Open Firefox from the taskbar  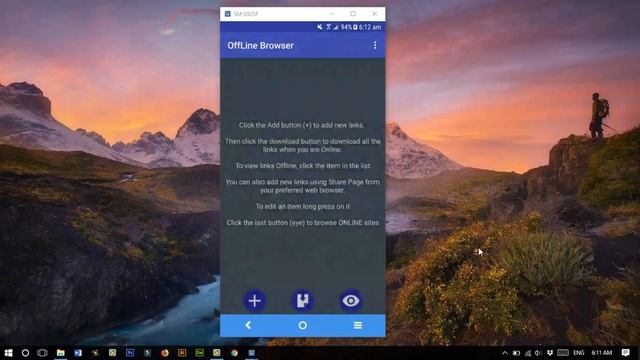pos(164,353)
